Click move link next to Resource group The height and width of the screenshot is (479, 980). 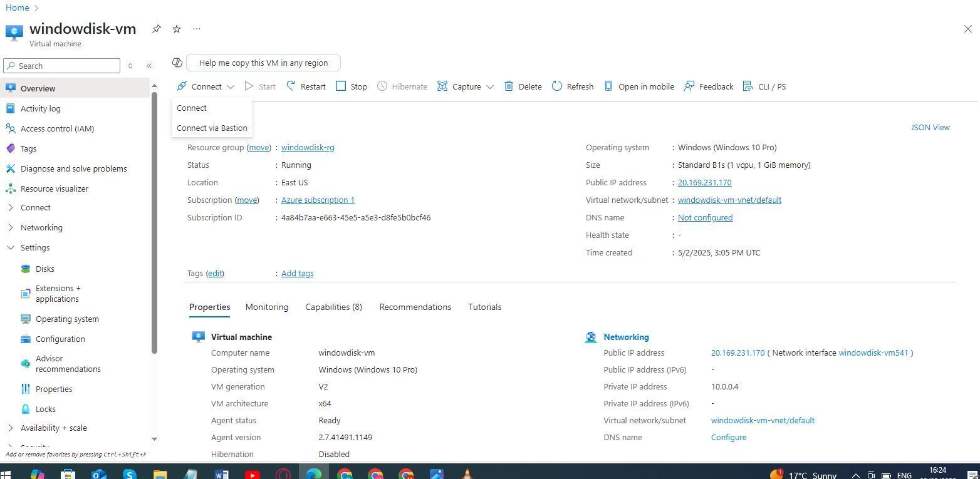(x=259, y=147)
